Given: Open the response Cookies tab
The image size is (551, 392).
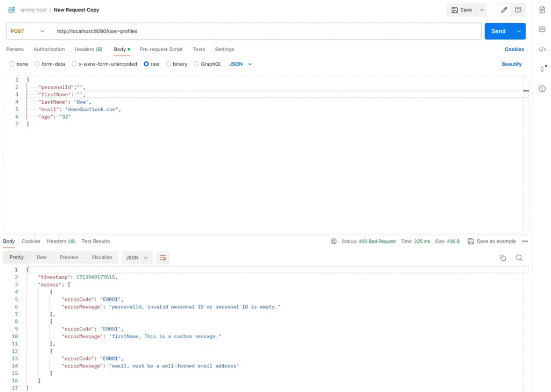Looking at the screenshot, I should point(31,241).
